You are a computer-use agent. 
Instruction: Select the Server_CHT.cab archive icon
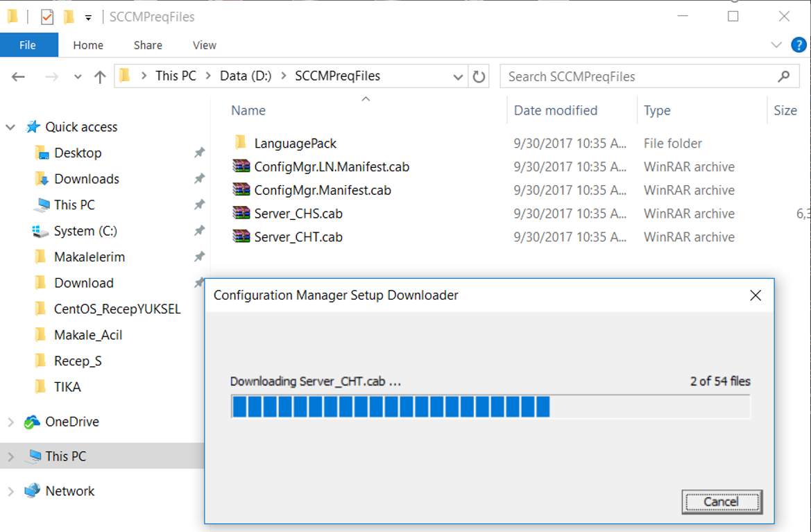[241, 237]
